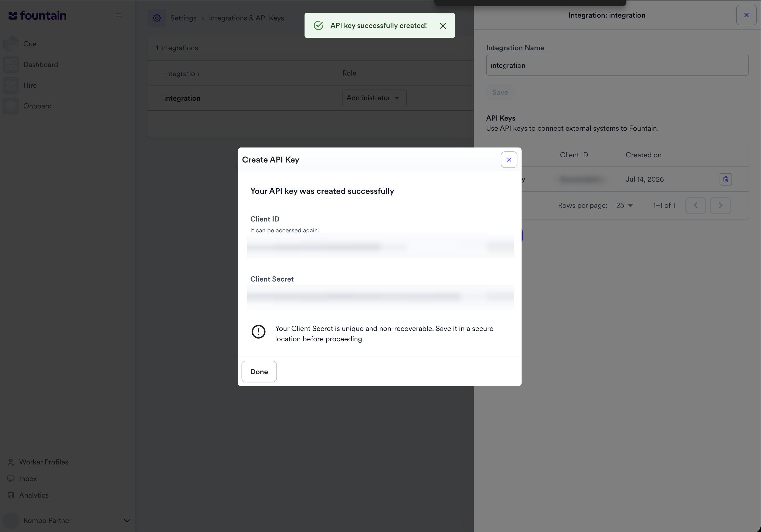Click the warning exclamation icon
The width and height of the screenshot is (761, 532).
258,331
